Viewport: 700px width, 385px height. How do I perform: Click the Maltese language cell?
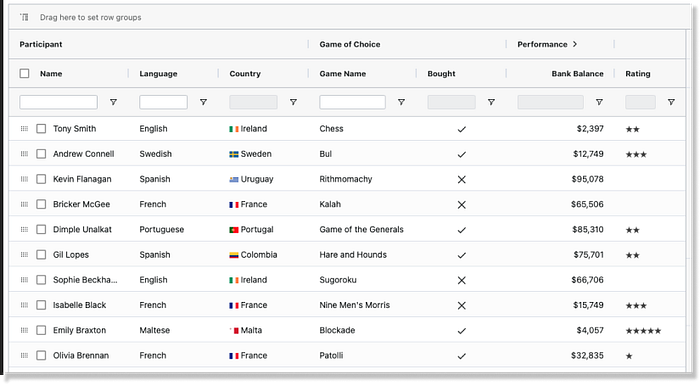[x=154, y=331]
